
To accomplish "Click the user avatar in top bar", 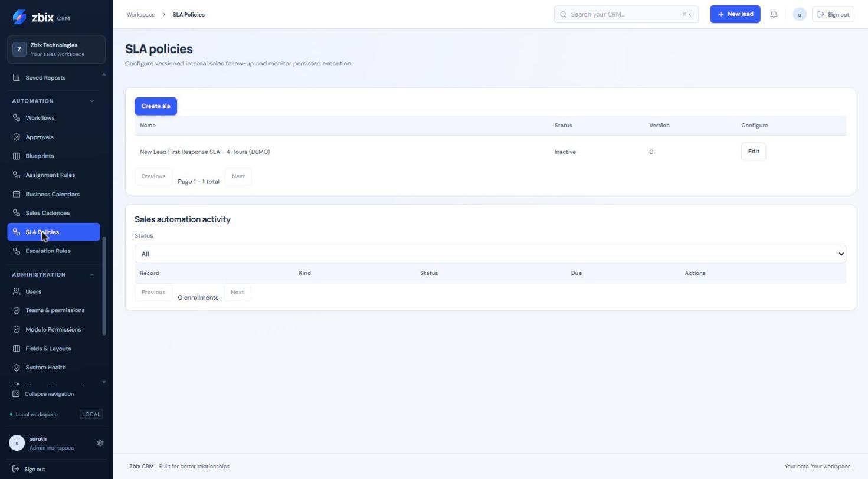I will tap(800, 14).
